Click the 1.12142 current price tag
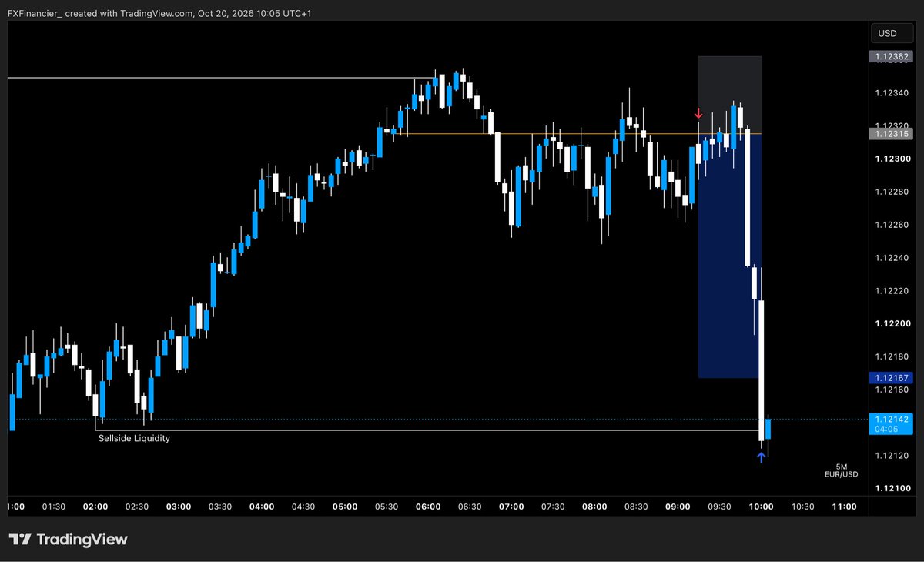Viewport: 924px width, 562px height. pos(891,420)
